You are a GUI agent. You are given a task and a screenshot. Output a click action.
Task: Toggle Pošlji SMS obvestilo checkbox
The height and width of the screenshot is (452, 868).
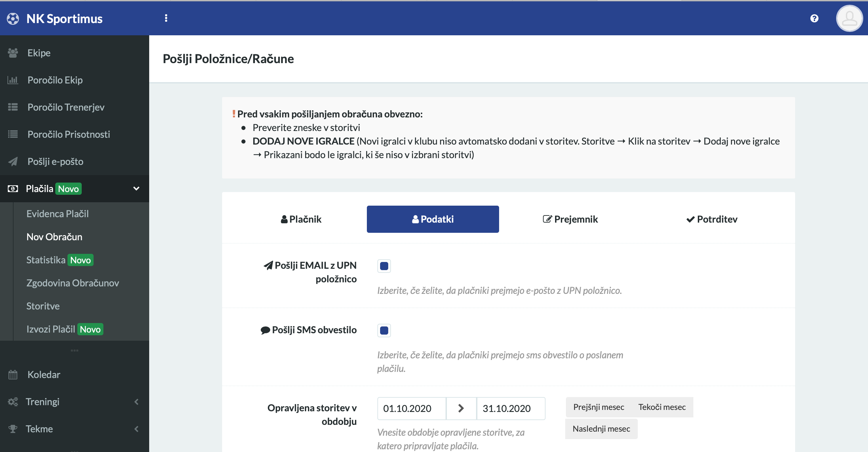[x=384, y=331]
